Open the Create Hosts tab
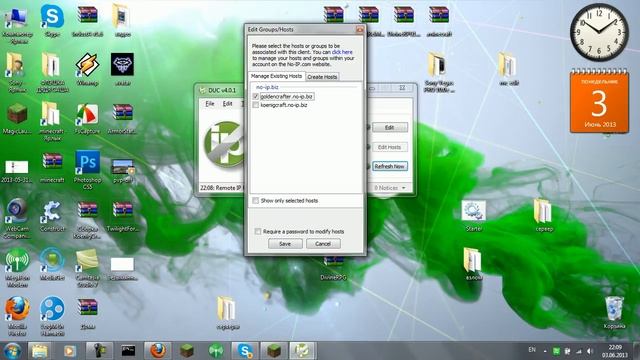 click(322, 77)
